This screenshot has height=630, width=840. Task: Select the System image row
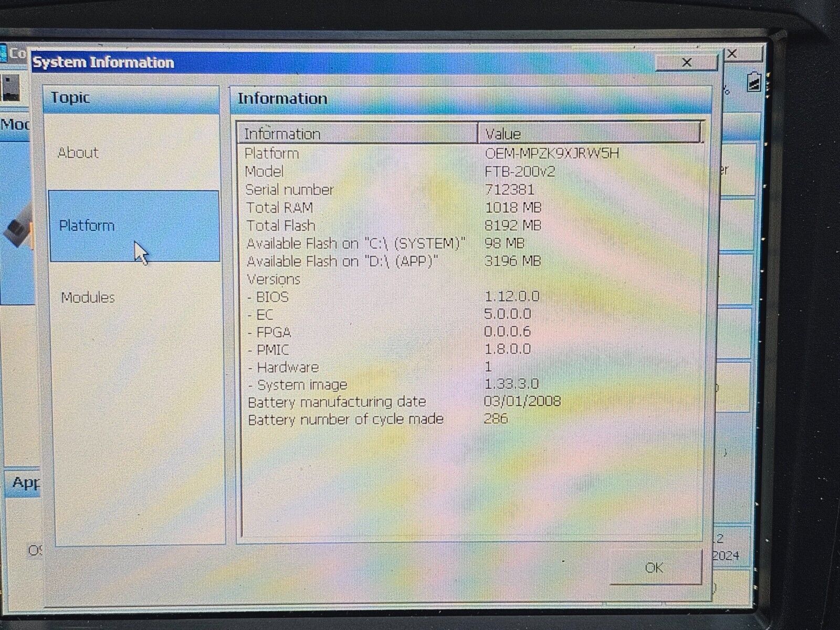[x=470, y=384]
